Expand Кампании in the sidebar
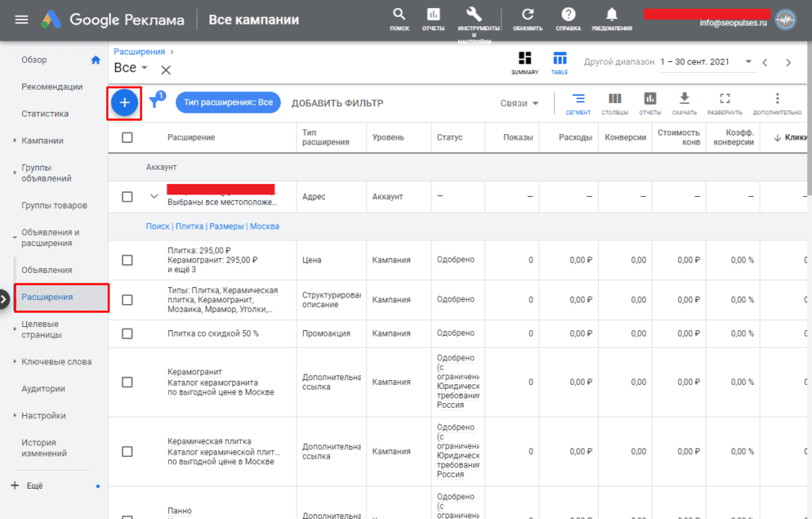812x519 pixels. pyautogui.click(x=15, y=140)
